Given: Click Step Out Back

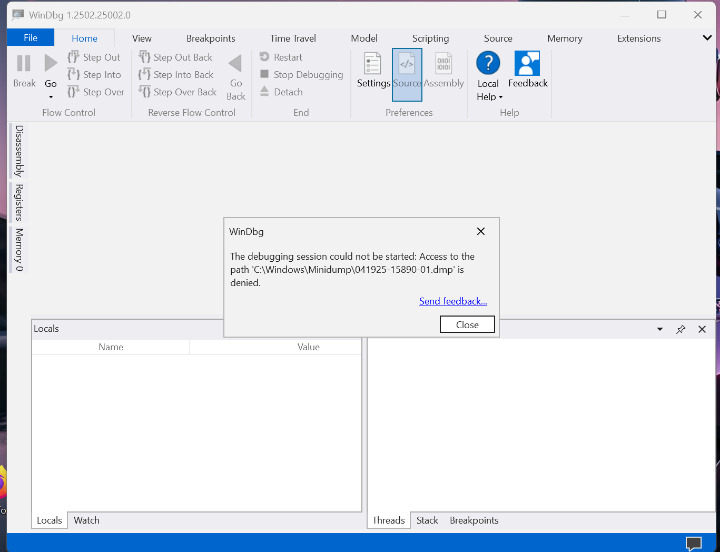Looking at the screenshot, I should point(175,57).
